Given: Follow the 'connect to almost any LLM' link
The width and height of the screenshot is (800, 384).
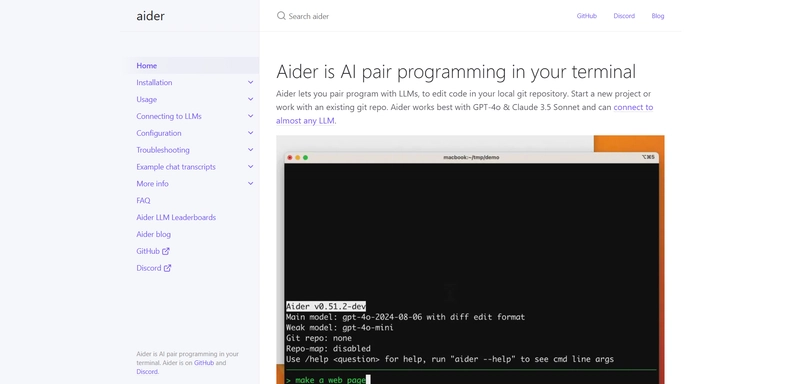Looking at the screenshot, I should (464, 114).
